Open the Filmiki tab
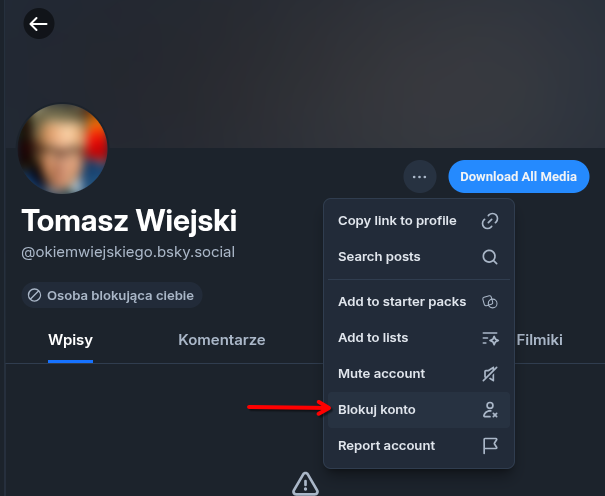The height and width of the screenshot is (496, 605). click(539, 340)
